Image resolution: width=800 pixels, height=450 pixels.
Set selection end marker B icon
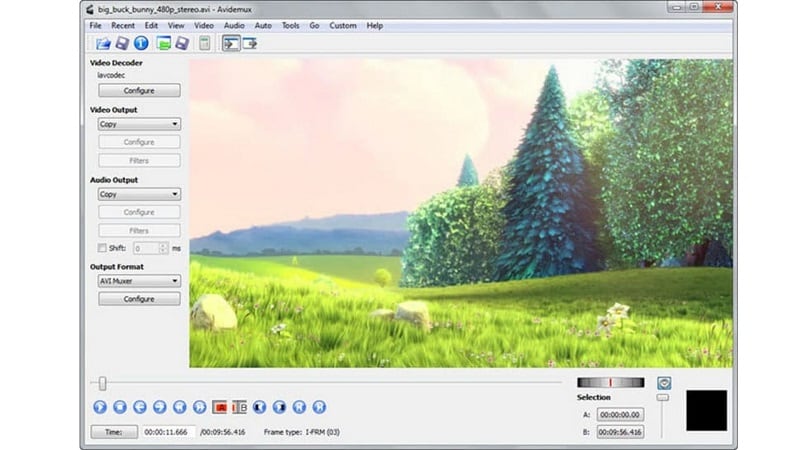click(x=239, y=407)
